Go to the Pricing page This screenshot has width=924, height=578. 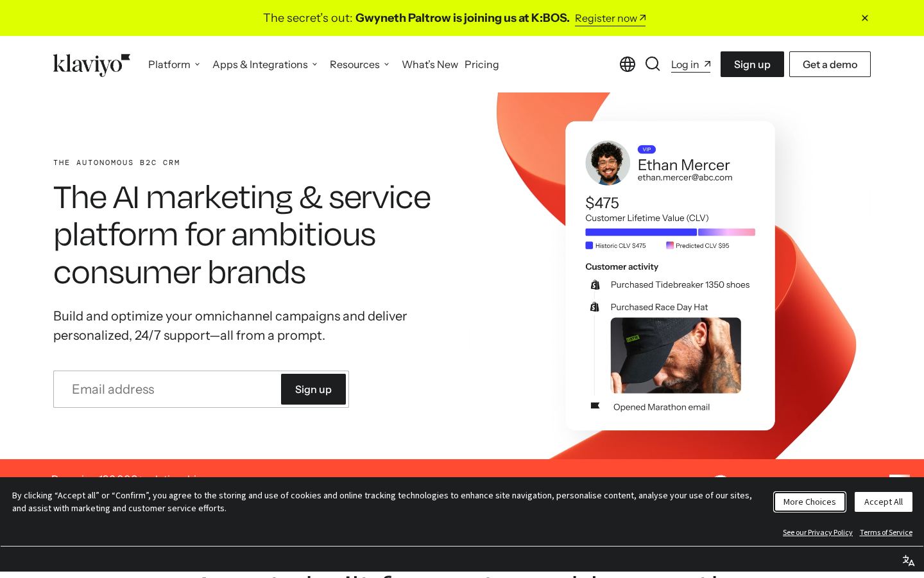482,64
